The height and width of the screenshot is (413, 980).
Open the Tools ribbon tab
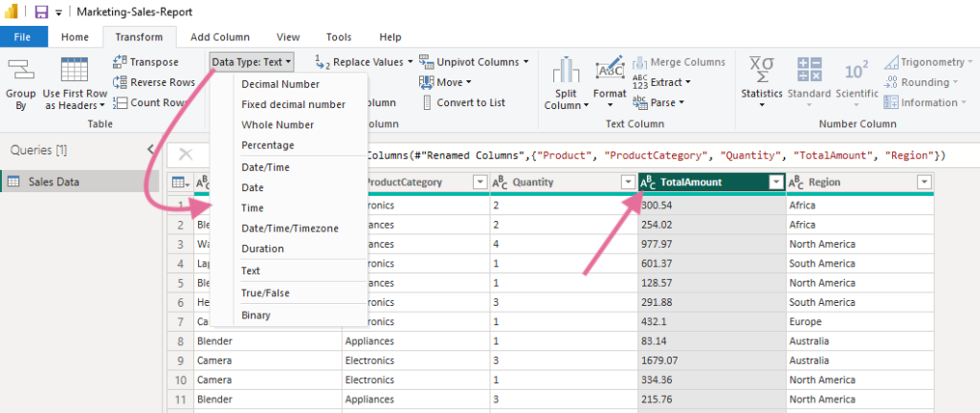coord(339,37)
